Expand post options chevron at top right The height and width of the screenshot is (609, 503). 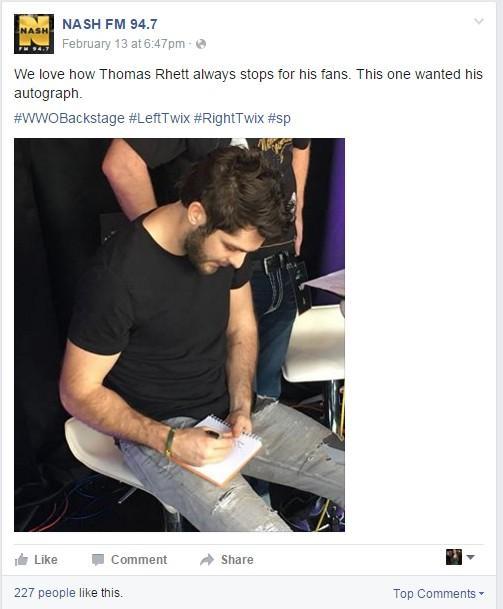[479, 21]
